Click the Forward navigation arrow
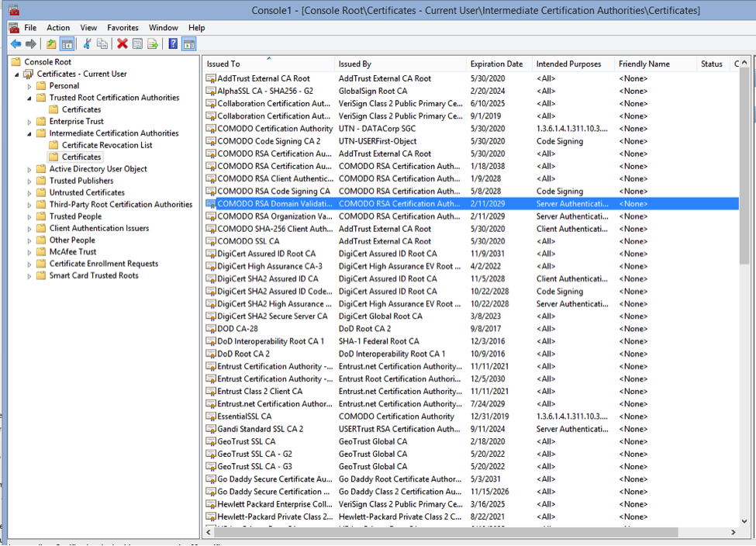 [x=29, y=43]
